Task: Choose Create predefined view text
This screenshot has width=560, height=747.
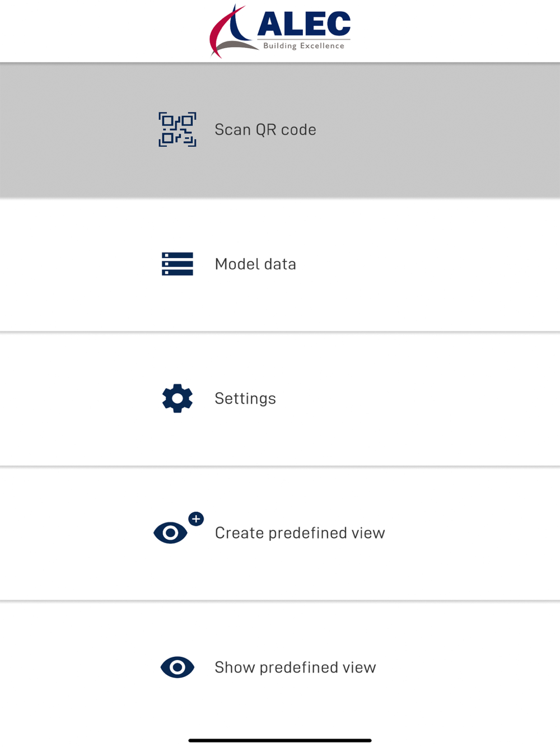Action: click(x=300, y=533)
